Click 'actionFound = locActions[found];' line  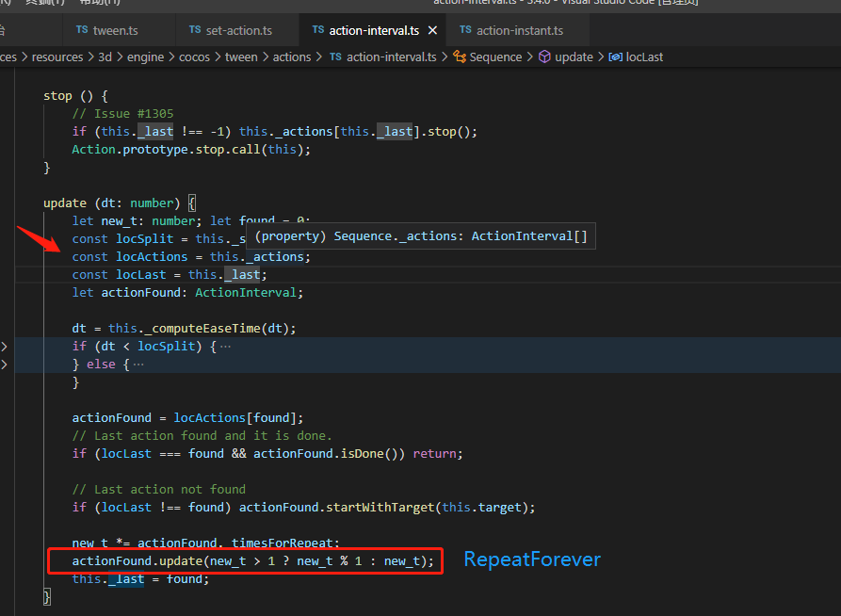point(187,418)
